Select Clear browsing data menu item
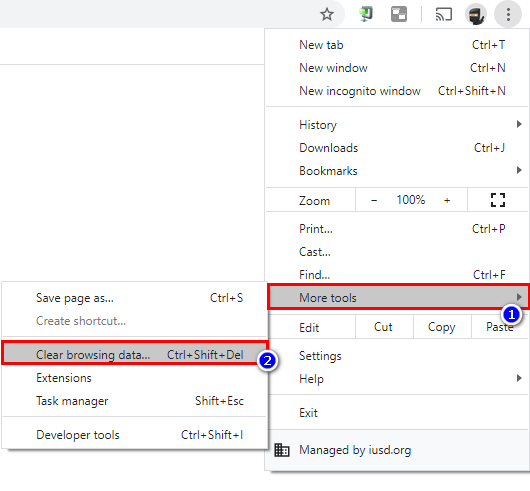The image size is (530, 491). click(x=135, y=354)
